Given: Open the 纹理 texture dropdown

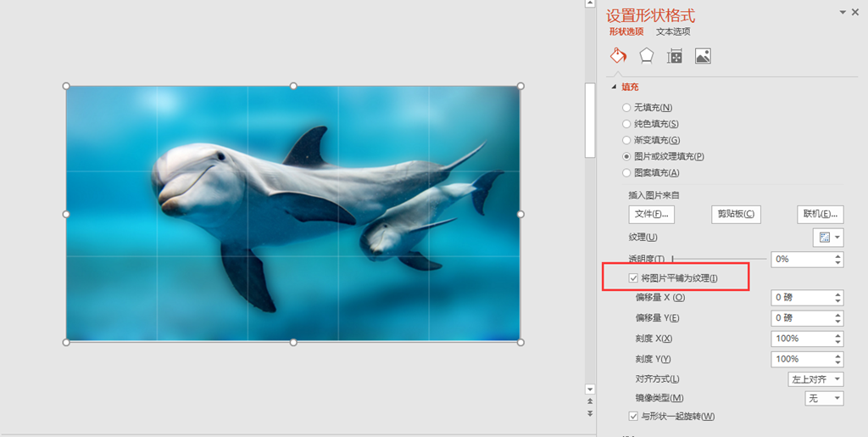Looking at the screenshot, I should (x=828, y=237).
